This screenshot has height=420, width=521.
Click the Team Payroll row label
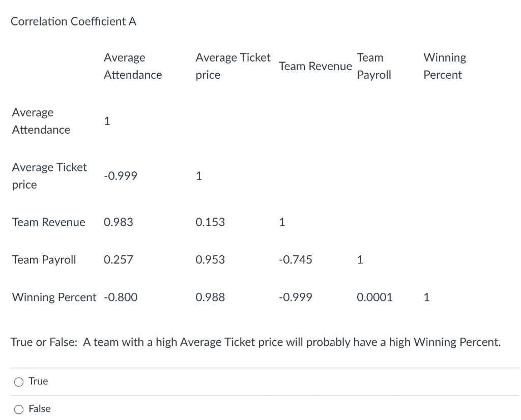[44, 260]
